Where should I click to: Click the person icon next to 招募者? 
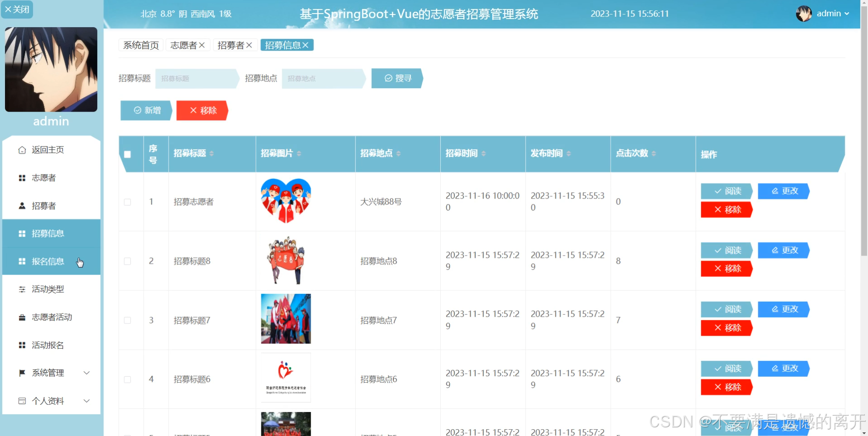(x=22, y=206)
